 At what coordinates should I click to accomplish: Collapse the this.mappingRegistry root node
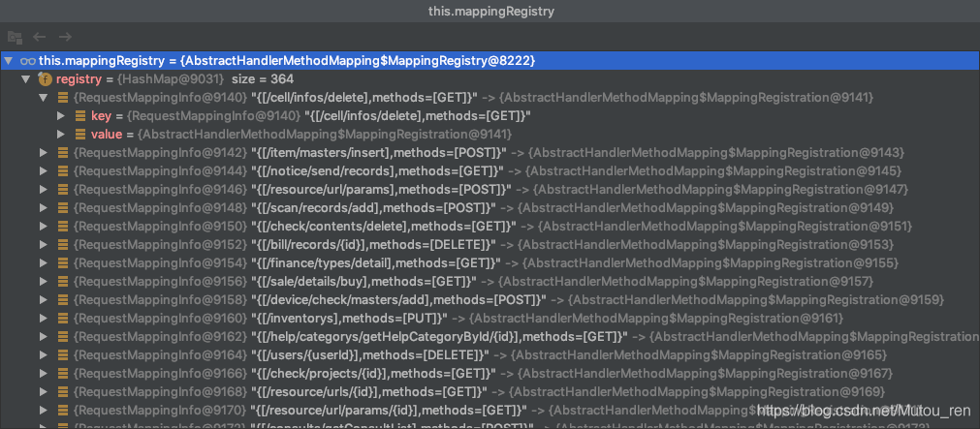click(8, 61)
